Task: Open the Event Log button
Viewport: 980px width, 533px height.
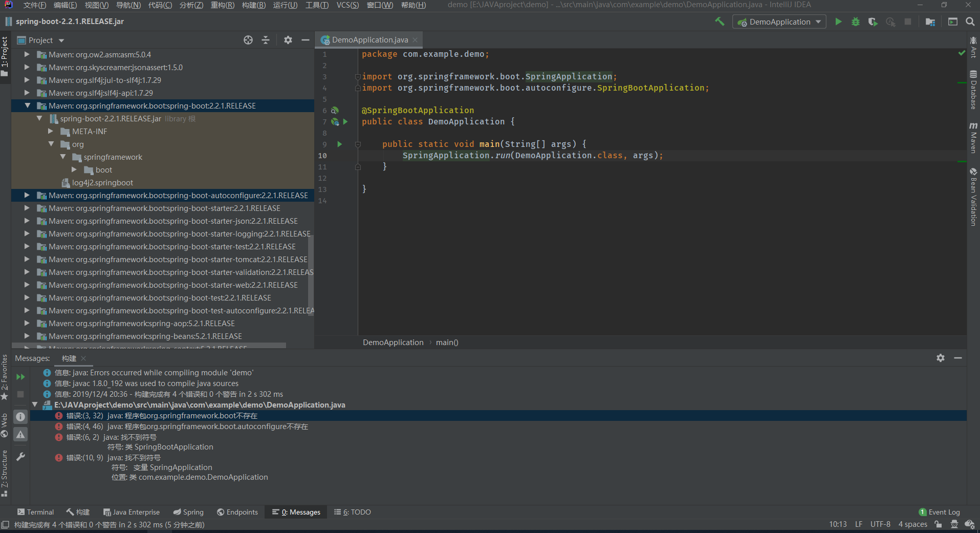Action: 940,512
